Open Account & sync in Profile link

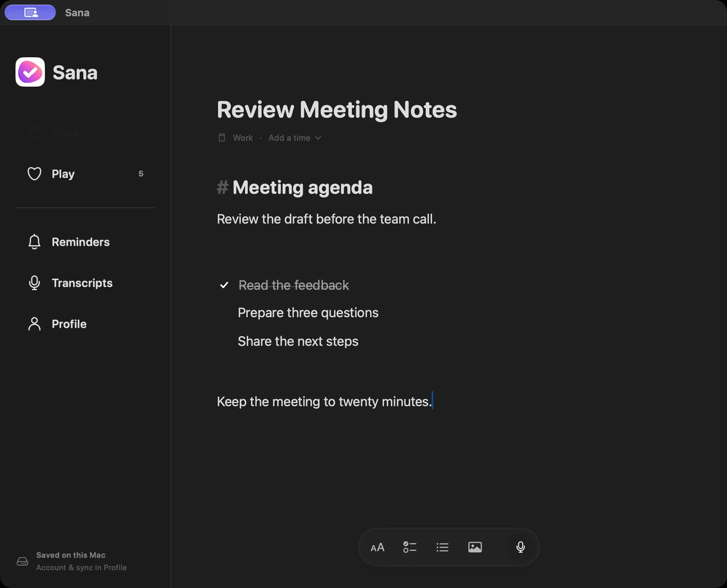(x=81, y=568)
